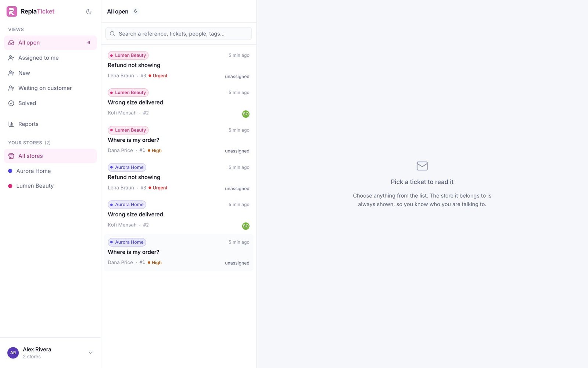
Task: Focus the ticket search input field
Action: 179,33
